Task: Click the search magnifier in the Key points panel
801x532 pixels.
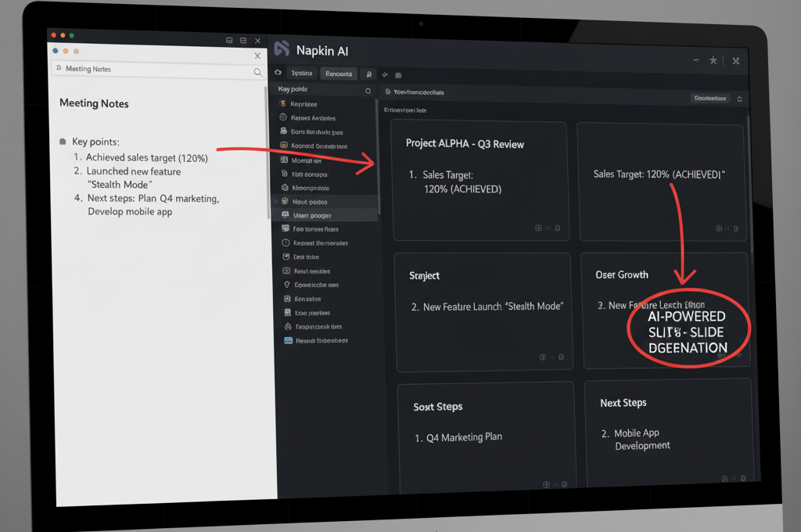Action: click(x=367, y=90)
